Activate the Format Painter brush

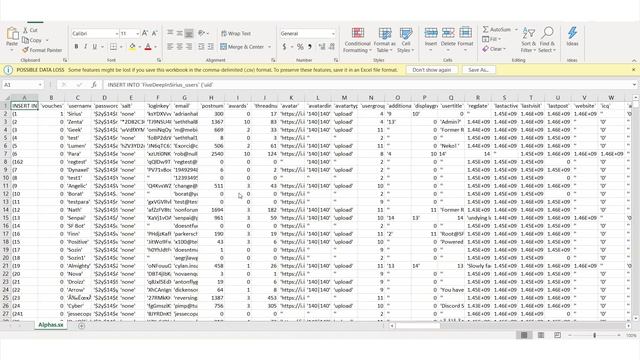25,50
